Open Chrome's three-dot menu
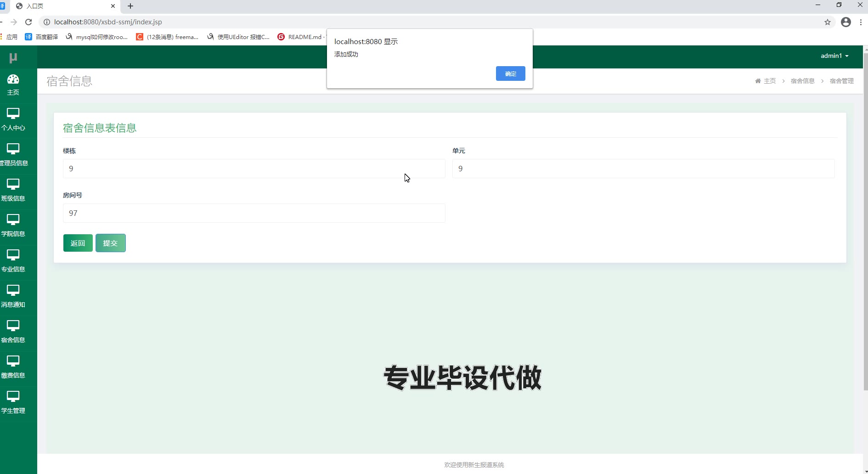The width and height of the screenshot is (868, 474). coord(861,22)
